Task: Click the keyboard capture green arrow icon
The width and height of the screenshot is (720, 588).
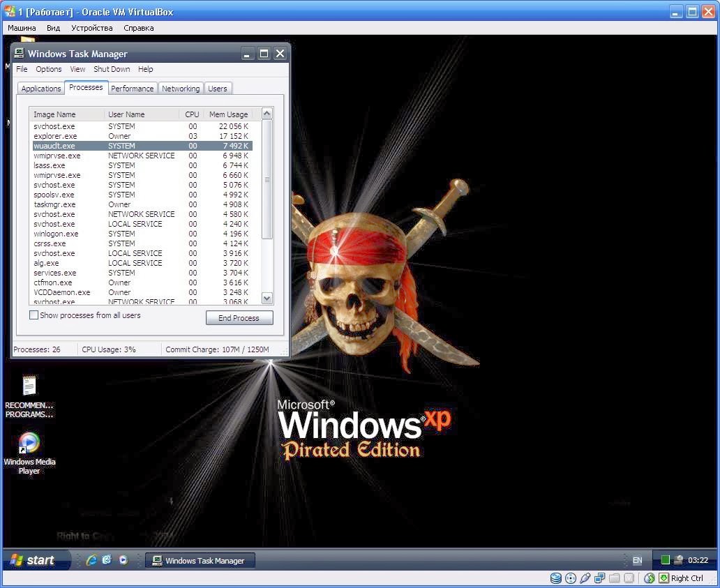Action: [x=664, y=578]
